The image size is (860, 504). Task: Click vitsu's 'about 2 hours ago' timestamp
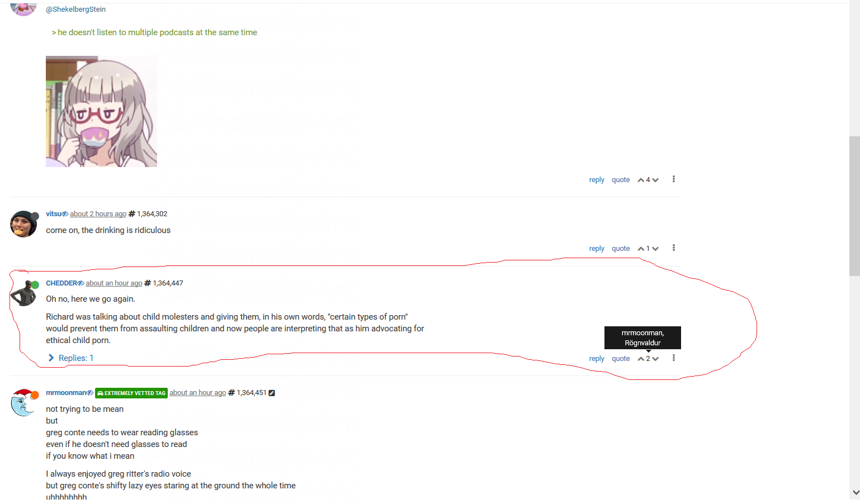click(98, 214)
